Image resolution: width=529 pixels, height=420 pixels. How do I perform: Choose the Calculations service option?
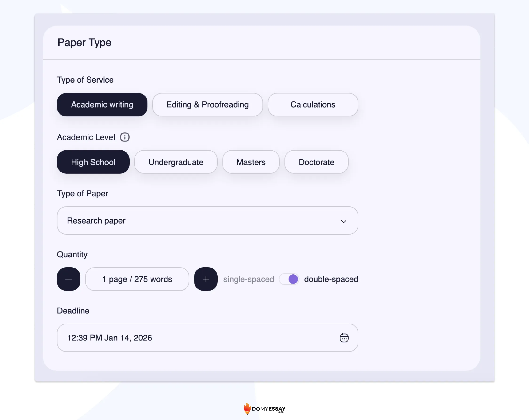pos(313,105)
